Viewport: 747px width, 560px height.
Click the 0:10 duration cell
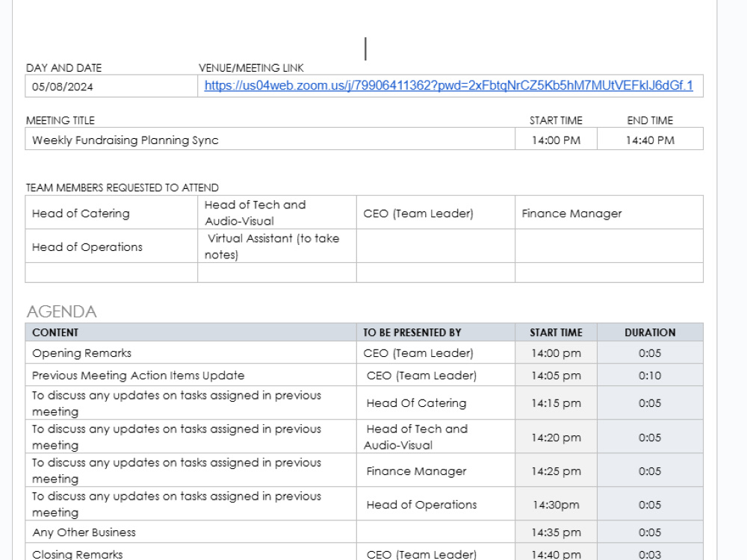[650, 376]
